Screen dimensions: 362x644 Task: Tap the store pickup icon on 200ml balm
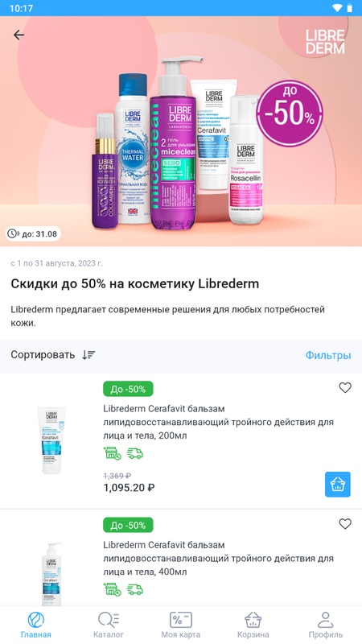coord(112,453)
